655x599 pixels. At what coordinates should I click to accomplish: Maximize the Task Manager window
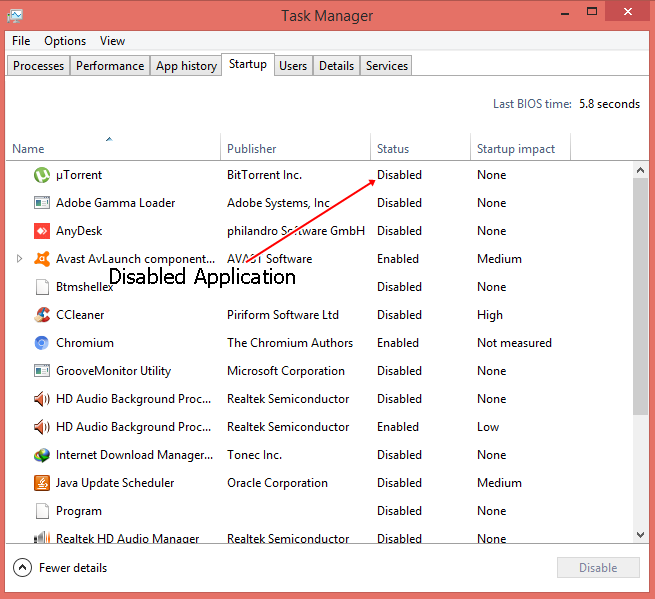(x=592, y=12)
